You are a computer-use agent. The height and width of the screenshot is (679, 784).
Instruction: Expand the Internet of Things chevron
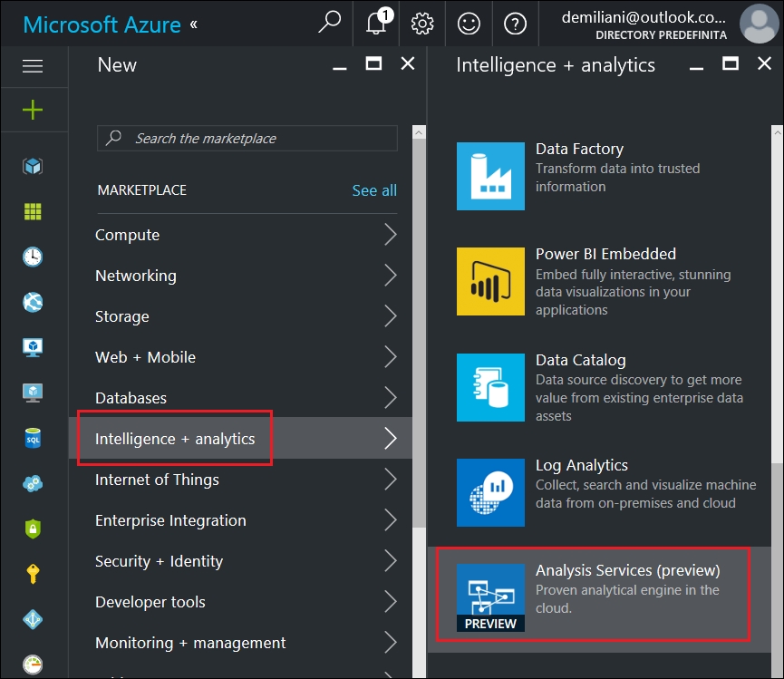391,480
